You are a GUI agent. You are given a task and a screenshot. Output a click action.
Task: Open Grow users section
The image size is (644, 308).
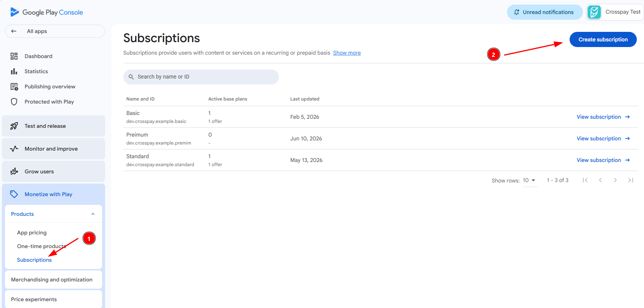(54, 171)
